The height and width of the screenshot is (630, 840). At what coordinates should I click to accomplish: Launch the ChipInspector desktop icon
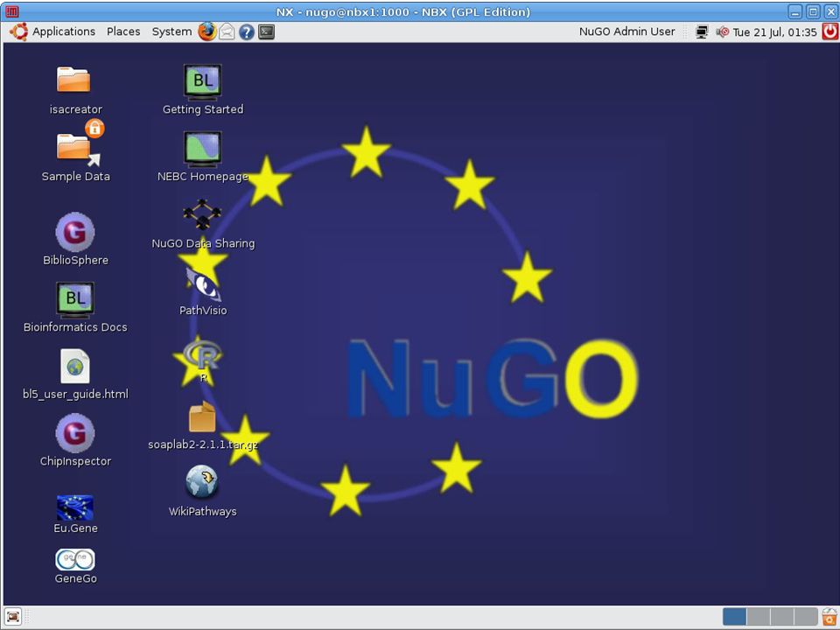pyautogui.click(x=75, y=433)
